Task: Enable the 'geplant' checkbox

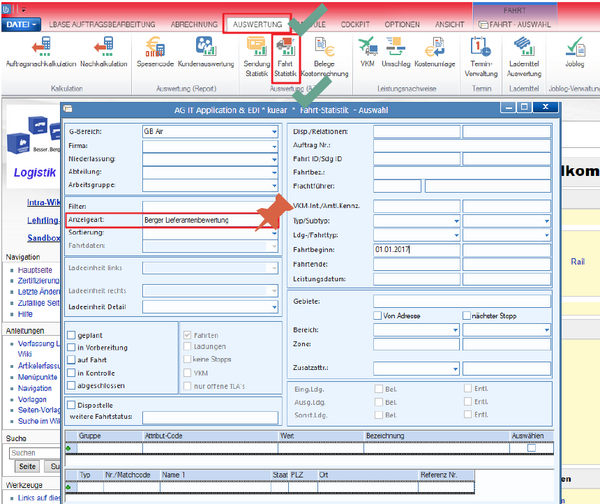Action: click(x=71, y=335)
